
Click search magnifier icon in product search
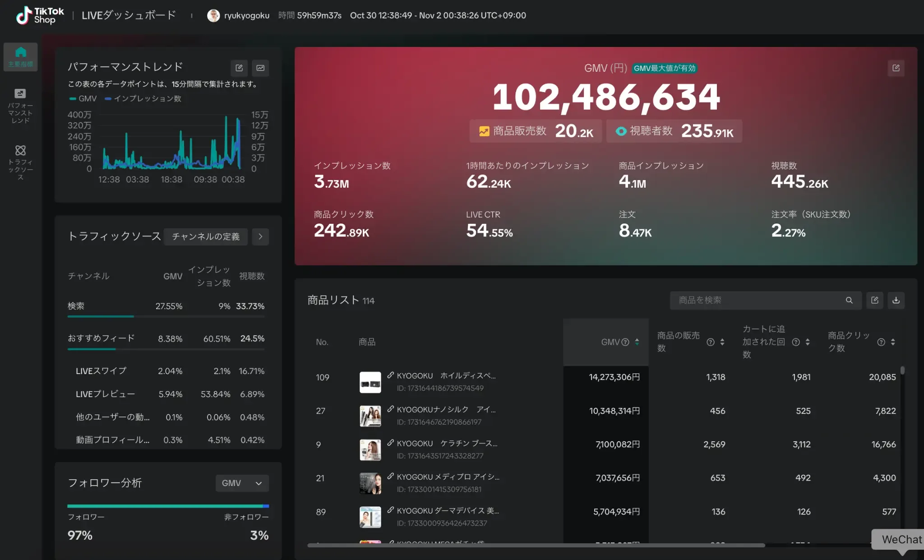[849, 300]
